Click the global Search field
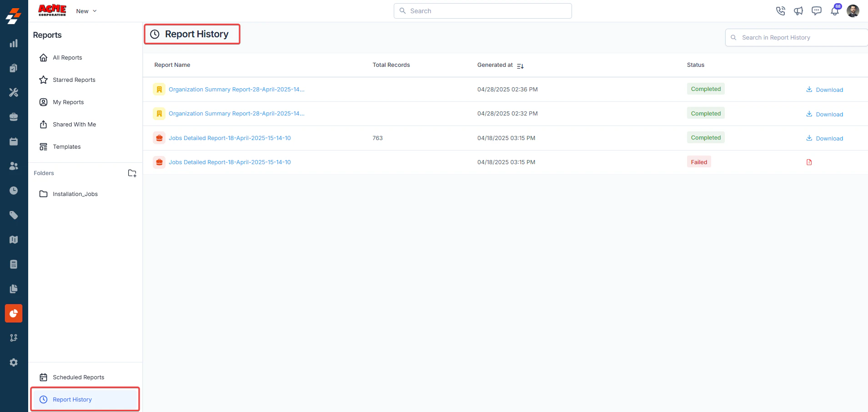The width and height of the screenshot is (868, 412). [x=482, y=11]
